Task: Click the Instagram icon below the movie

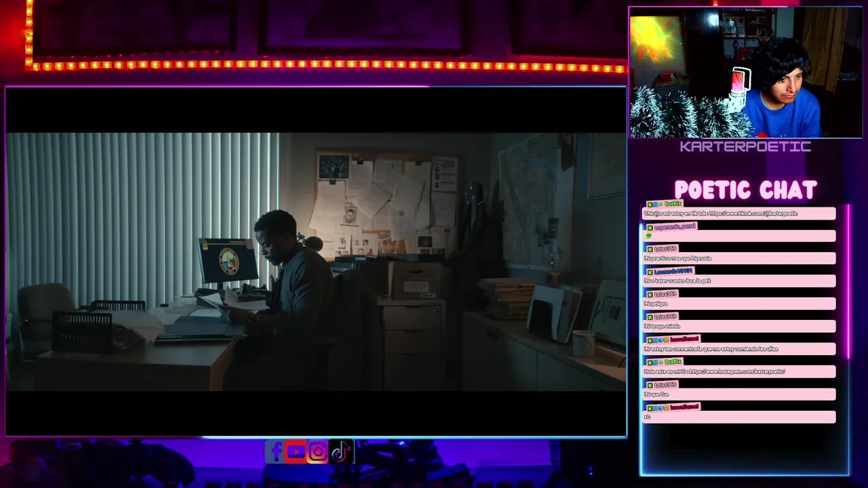Action: click(x=318, y=451)
